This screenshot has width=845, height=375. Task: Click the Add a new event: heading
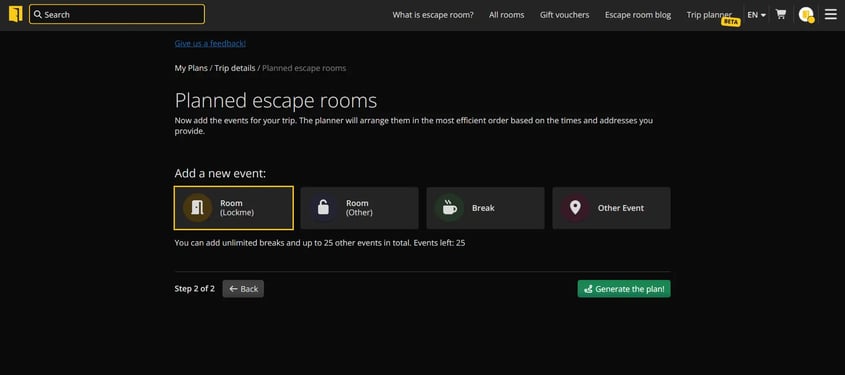click(x=220, y=173)
